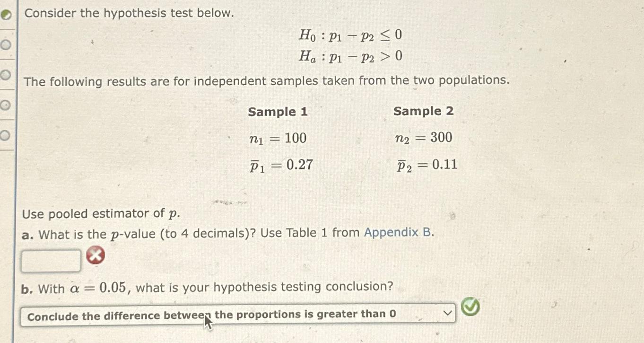
Task: Click the alternative hypothesis Ha equation
Action: coord(350,57)
